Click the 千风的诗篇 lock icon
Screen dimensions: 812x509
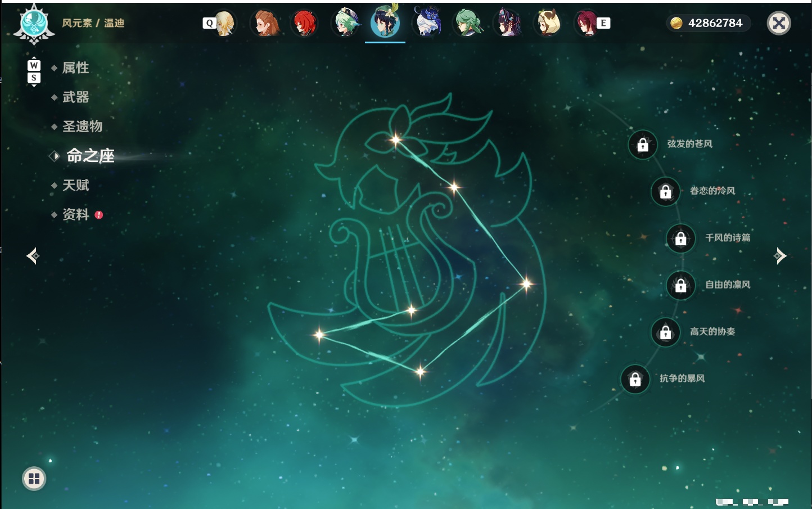681,238
